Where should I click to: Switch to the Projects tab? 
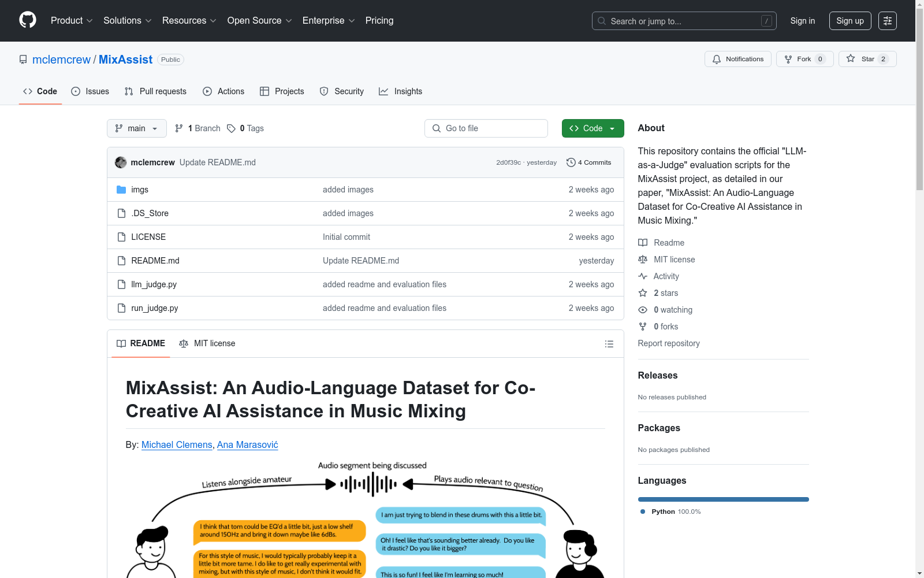[282, 91]
